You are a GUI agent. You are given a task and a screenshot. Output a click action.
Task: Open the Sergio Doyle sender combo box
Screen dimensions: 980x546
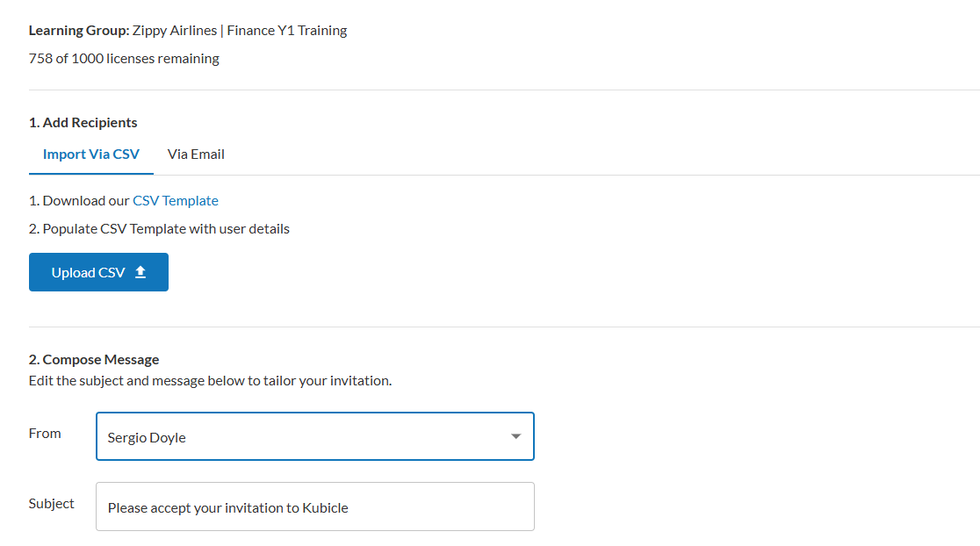point(314,437)
